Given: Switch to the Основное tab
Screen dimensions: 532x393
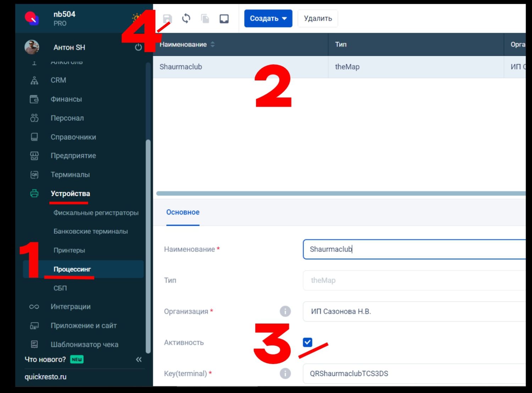Looking at the screenshot, I should (x=183, y=212).
